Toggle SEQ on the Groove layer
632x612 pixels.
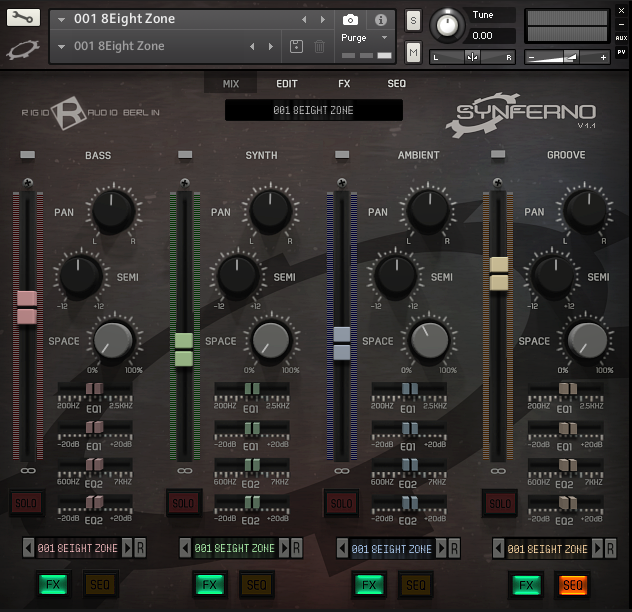572,584
